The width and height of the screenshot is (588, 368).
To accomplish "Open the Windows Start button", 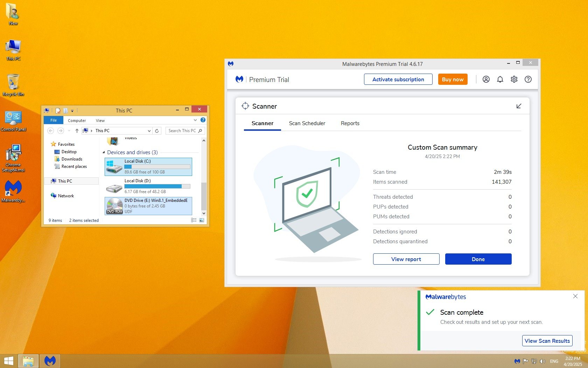I will click(x=9, y=361).
